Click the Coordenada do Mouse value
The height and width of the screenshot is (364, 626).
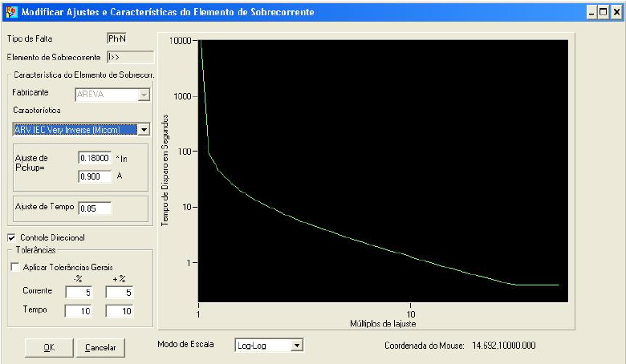[x=504, y=346]
